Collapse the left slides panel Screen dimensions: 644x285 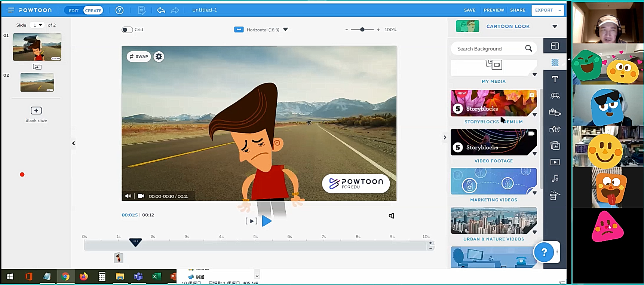pos(73,143)
